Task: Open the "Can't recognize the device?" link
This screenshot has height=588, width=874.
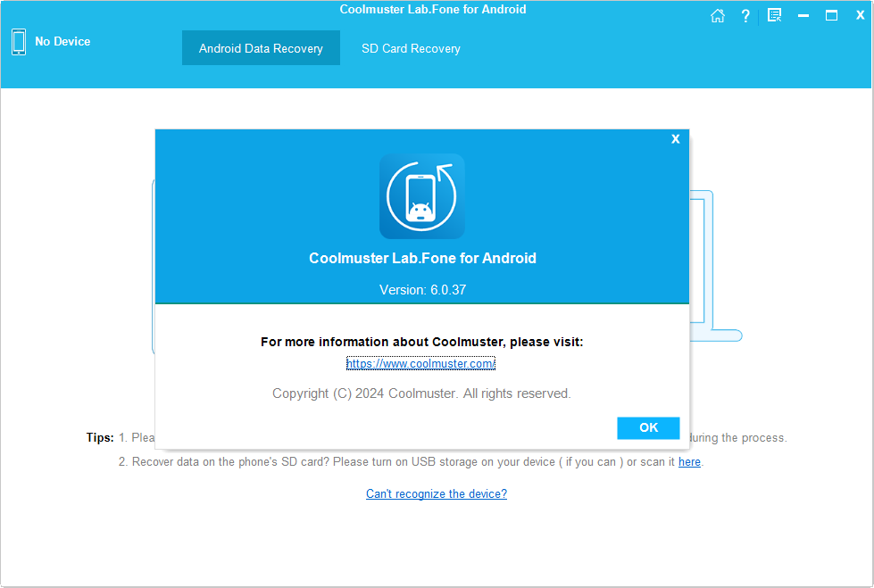Action: point(437,493)
